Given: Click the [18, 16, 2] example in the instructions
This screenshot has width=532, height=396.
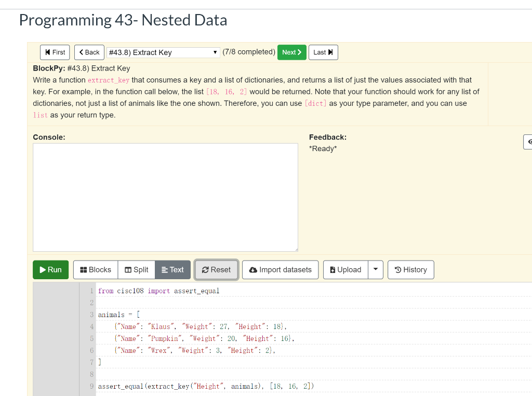Looking at the screenshot, I should tap(227, 92).
